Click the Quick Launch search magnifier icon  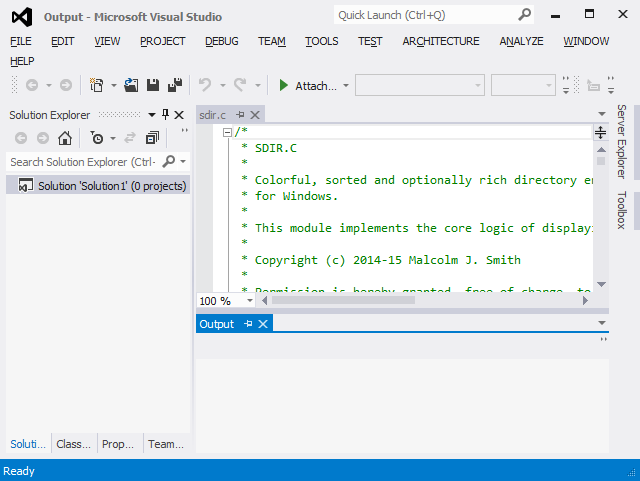[524, 15]
